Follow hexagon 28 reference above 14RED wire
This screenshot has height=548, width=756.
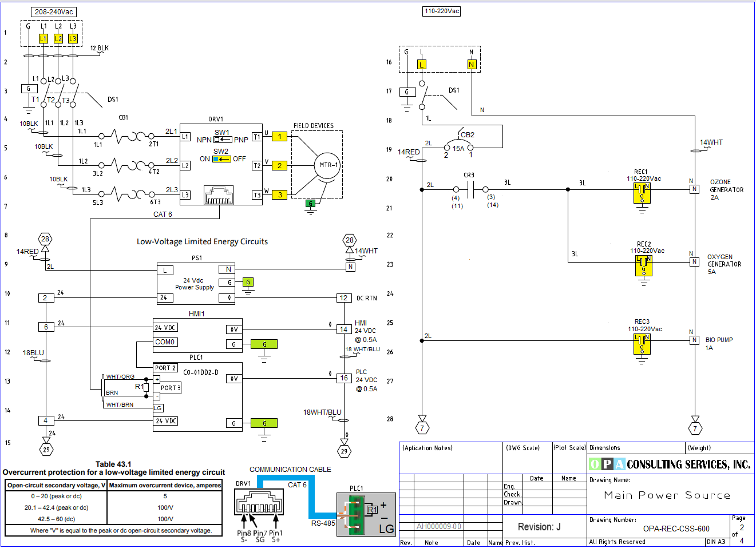(45, 239)
